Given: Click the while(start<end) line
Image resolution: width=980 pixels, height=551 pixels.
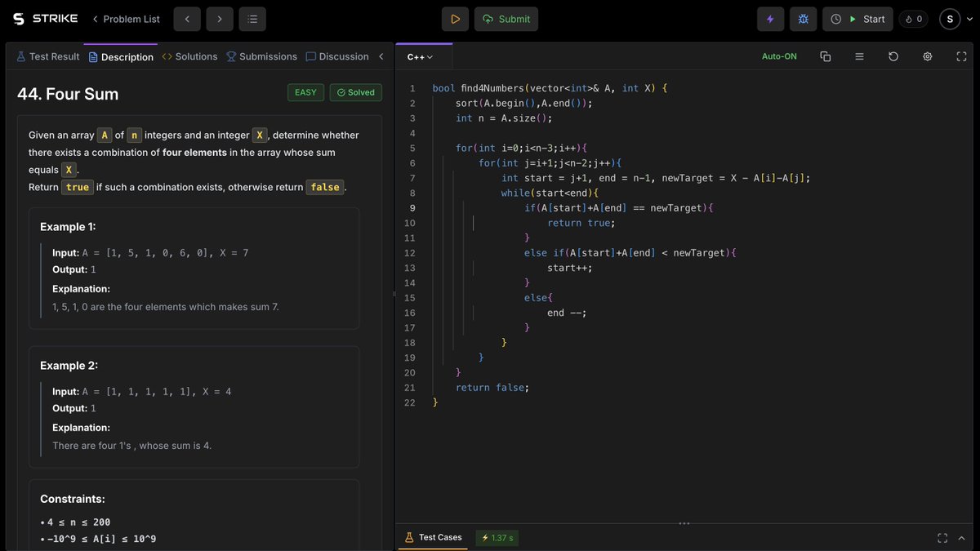Looking at the screenshot, I should [550, 193].
